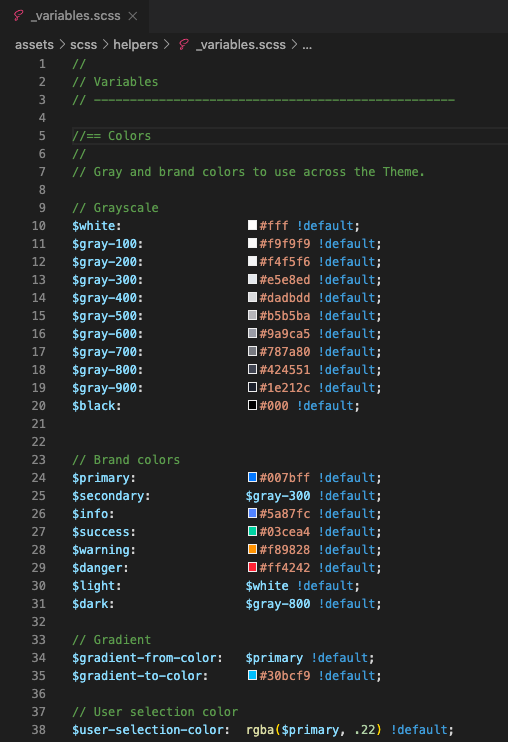The height and width of the screenshot is (742, 508).
Task: Click line number 38 in the gutter
Action: (39, 729)
